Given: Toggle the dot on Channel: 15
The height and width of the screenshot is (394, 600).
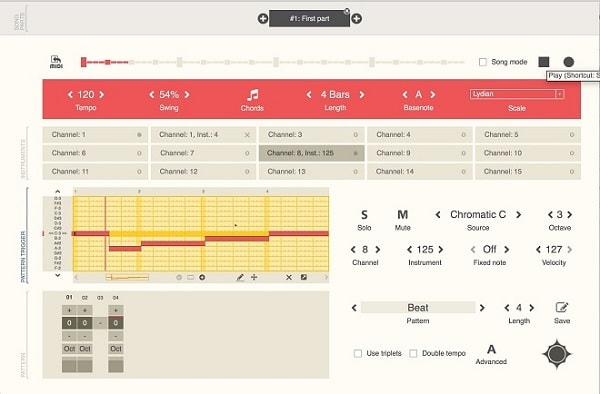Looking at the screenshot, I should 572,172.
